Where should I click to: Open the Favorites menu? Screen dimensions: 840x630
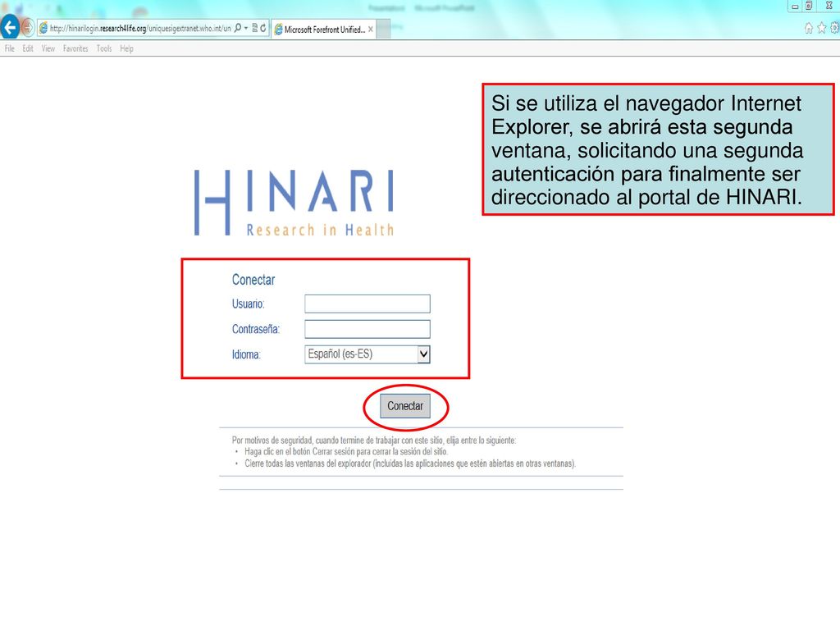point(75,48)
